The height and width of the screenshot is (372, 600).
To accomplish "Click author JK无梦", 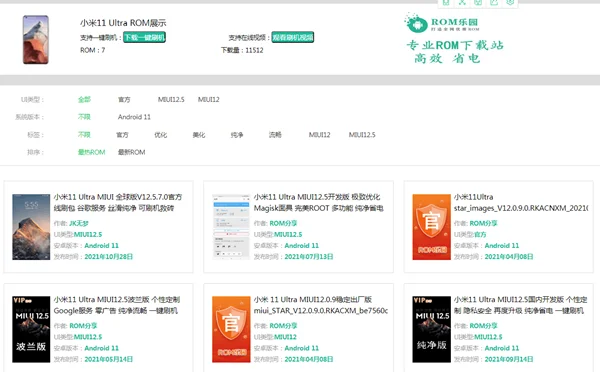I will point(79,223).
